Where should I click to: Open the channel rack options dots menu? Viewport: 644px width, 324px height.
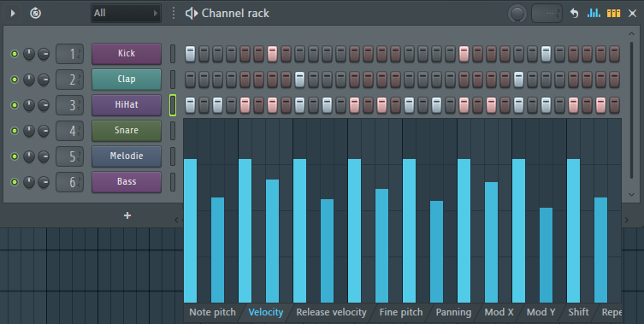click(x=174, y=13)
